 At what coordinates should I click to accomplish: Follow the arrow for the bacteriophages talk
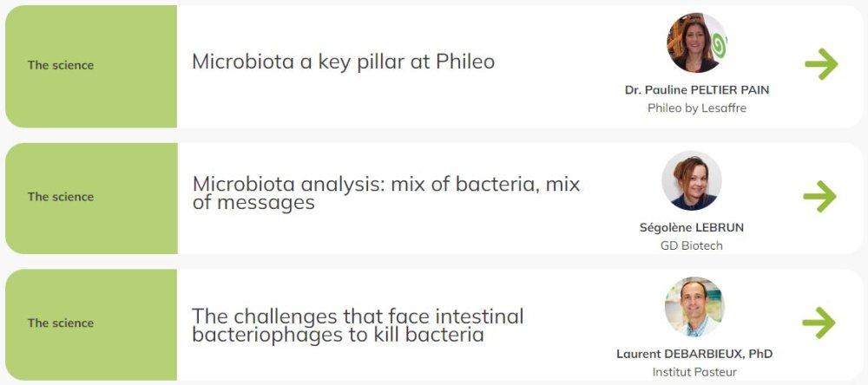pyautogui.click(x=819, y=323)
